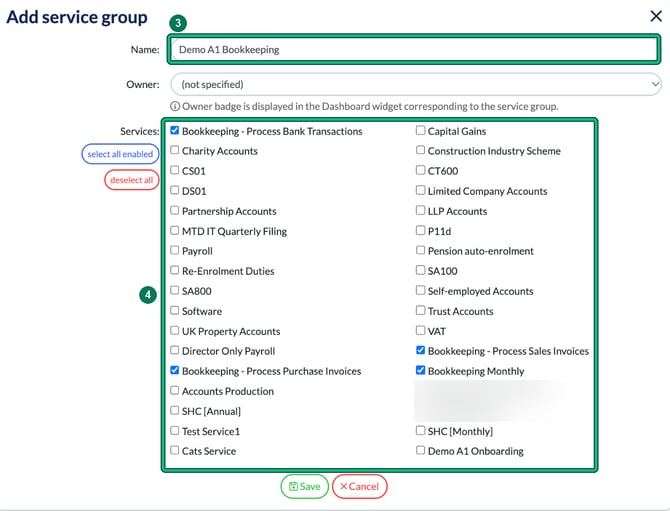Enable the Payroll checkbox
670x511 pixels.
coord(174,250)
